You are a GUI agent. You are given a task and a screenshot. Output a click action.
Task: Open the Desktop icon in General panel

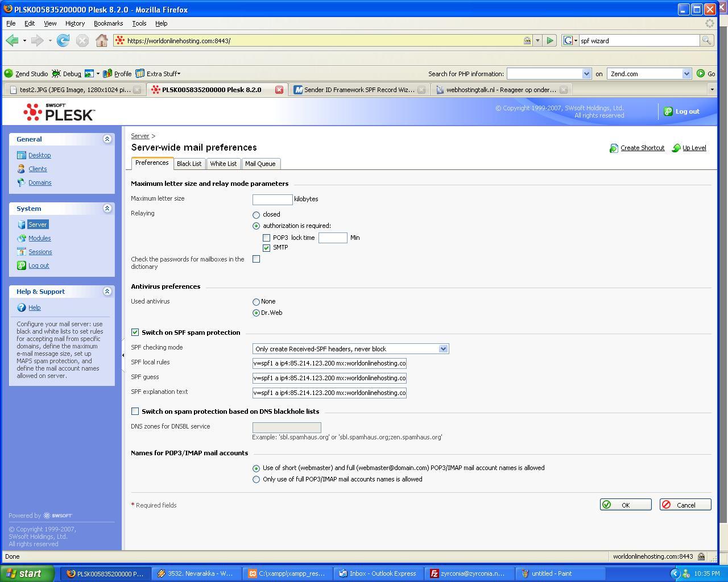point(22,155)
